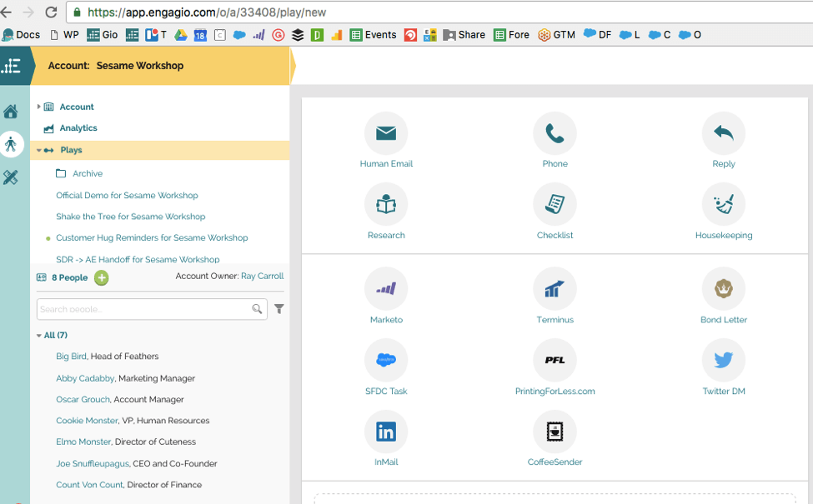Open the Google Drive bookmark
The height and width of the screenshot is (504, 813).
(180, 35)
